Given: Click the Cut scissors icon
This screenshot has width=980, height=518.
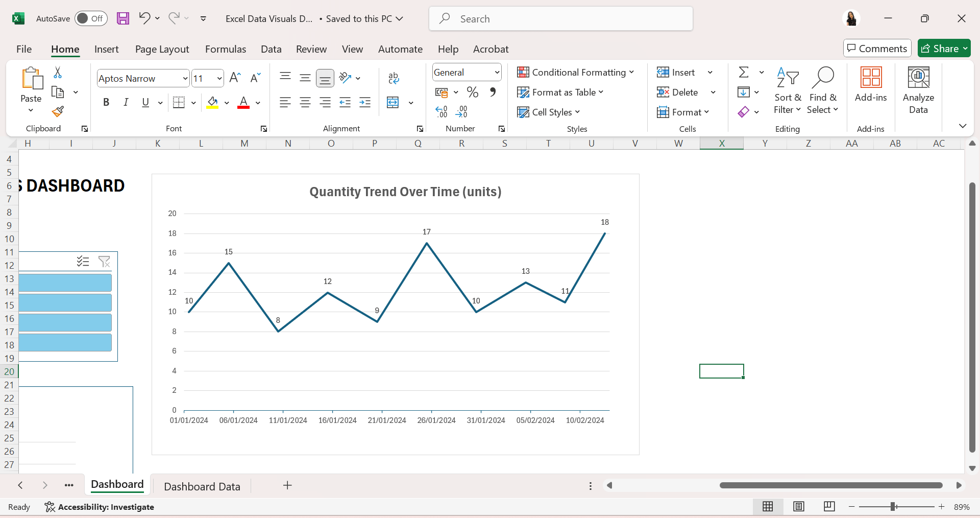Looking at the screenshot, I should coord(58,73).
